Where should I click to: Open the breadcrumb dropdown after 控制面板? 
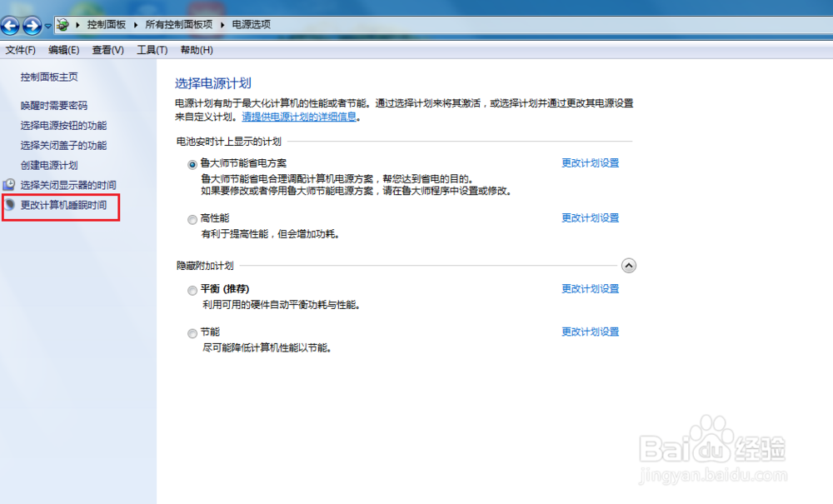click(136, 24)
